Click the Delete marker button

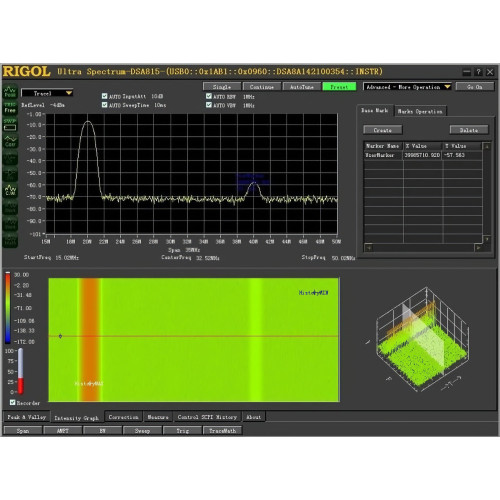469,130
